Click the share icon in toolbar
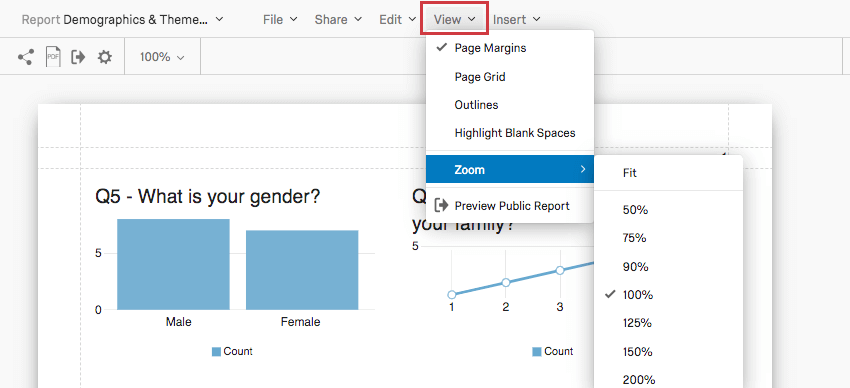Viewport: 850px width, 388px height. tap(25, 56)
